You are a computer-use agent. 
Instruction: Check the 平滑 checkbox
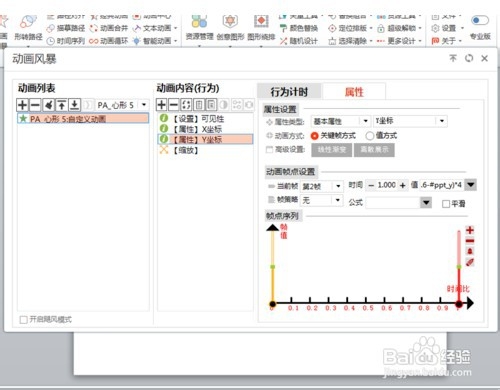point(446,204)
